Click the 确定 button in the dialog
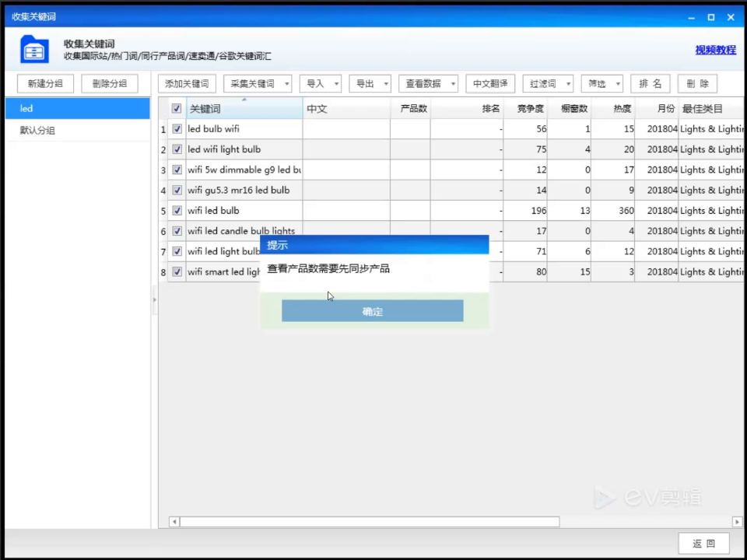Image resolution: width=747 pixels, height=560 pixels. [373, 311]
